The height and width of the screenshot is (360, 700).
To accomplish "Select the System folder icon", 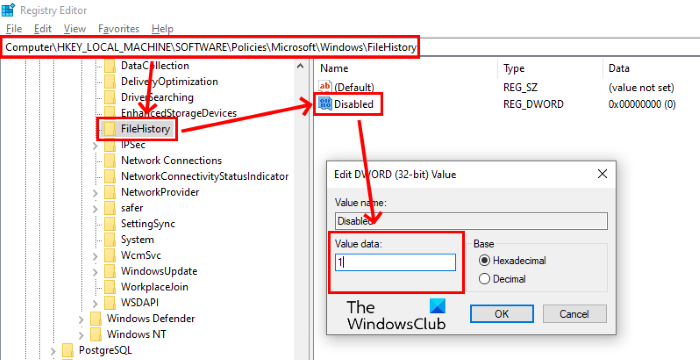I will click(110, 240).
